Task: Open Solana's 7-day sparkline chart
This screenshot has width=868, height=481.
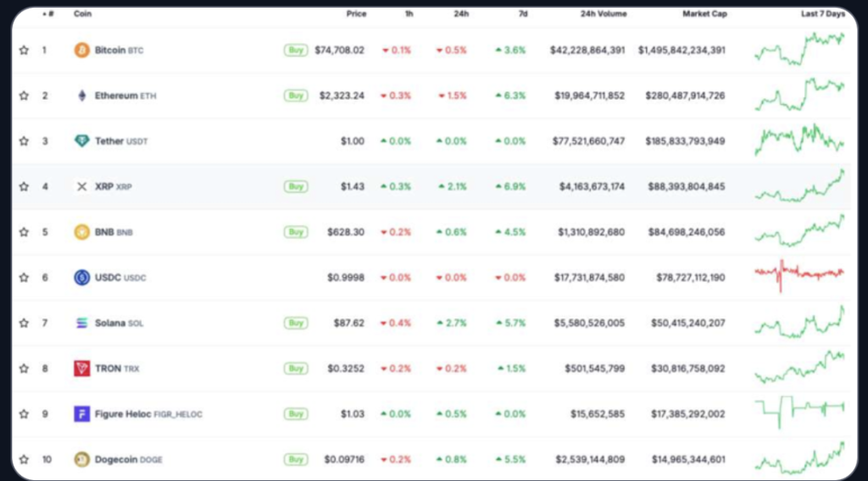Action: (x=800, y=322)
